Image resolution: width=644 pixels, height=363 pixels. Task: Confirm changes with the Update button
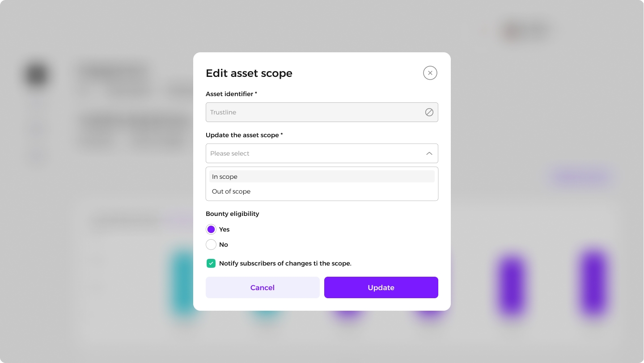pos(381,287)
